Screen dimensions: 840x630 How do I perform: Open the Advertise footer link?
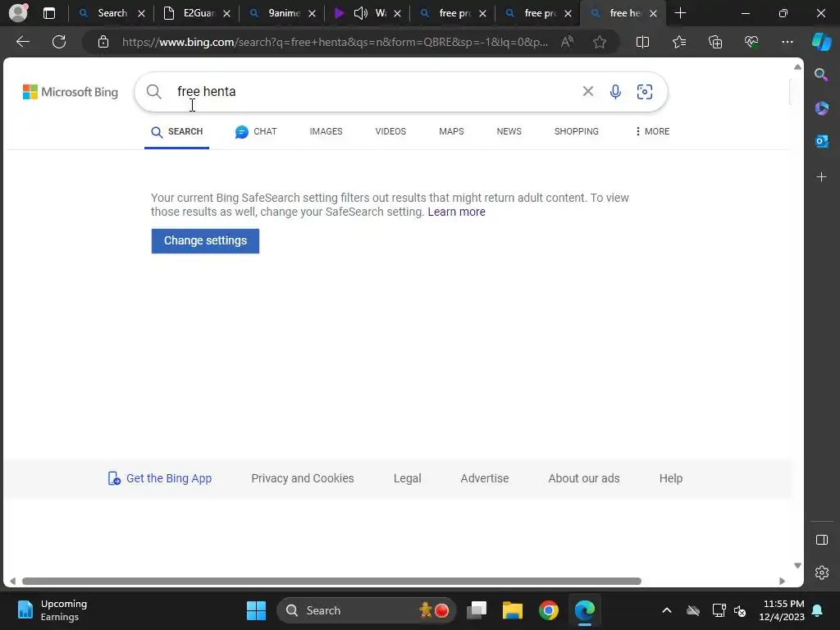[x=485, y=478]
